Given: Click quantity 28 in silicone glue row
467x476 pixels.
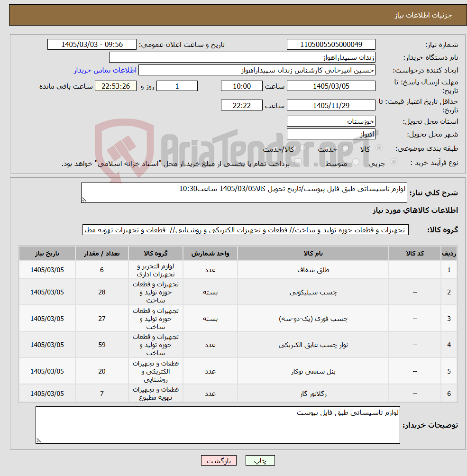Looking at the screenshot, I should tap(102, 292).
